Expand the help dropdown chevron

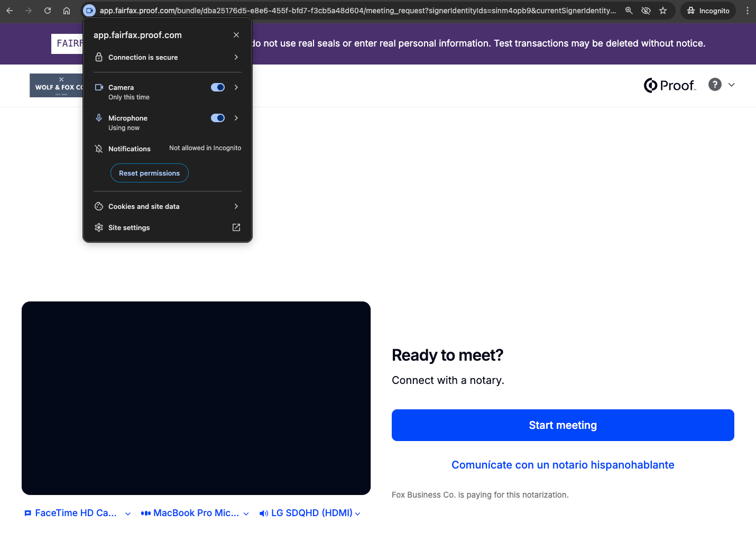coord(732,85)
